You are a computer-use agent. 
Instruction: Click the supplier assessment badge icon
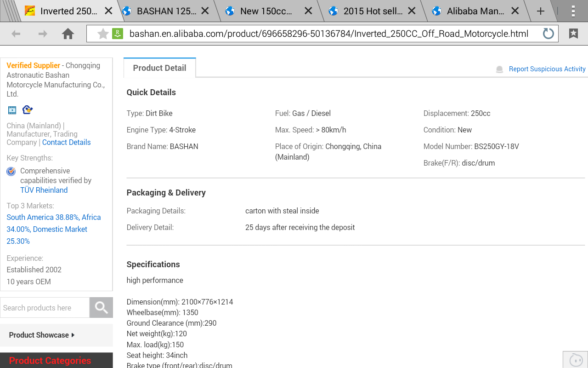(28, 109)
